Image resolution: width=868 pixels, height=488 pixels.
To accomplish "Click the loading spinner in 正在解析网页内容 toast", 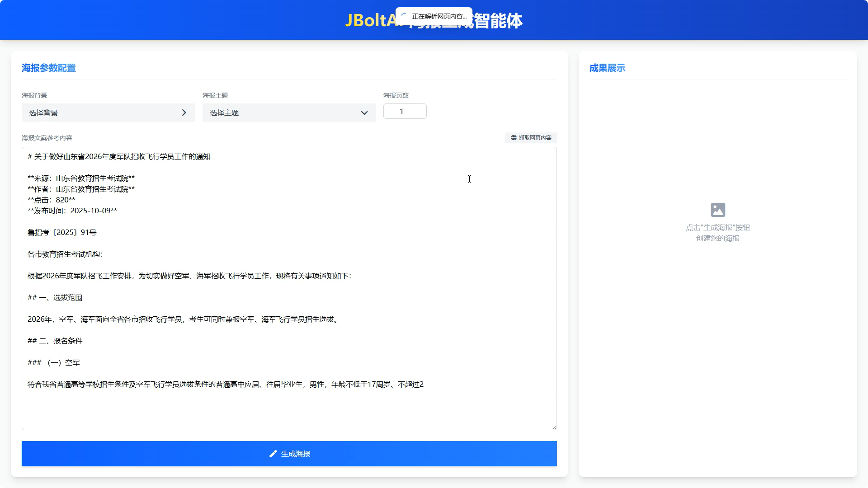I will coord(405,16).
